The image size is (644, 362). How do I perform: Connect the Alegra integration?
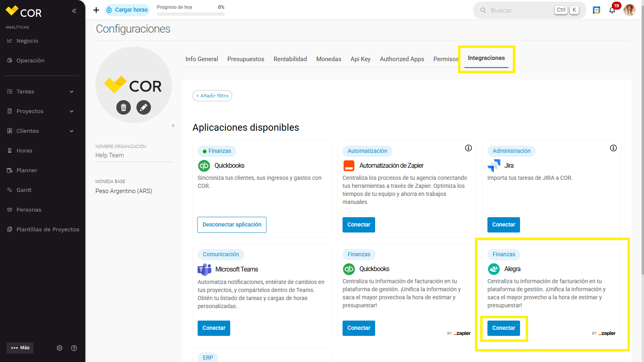tap(504, 328)
